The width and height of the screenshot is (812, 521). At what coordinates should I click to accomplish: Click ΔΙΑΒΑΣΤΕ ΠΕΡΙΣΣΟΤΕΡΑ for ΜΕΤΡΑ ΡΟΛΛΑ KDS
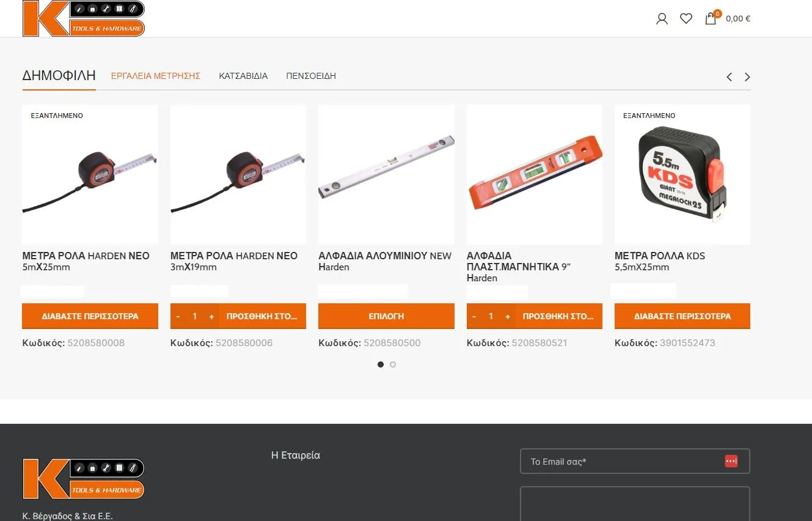coord(682,316)
